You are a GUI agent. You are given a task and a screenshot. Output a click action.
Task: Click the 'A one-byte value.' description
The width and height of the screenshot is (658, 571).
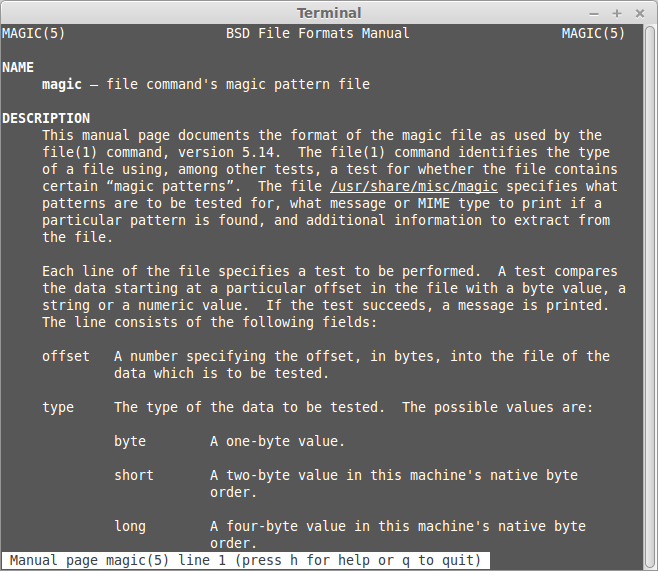point(277,441)
